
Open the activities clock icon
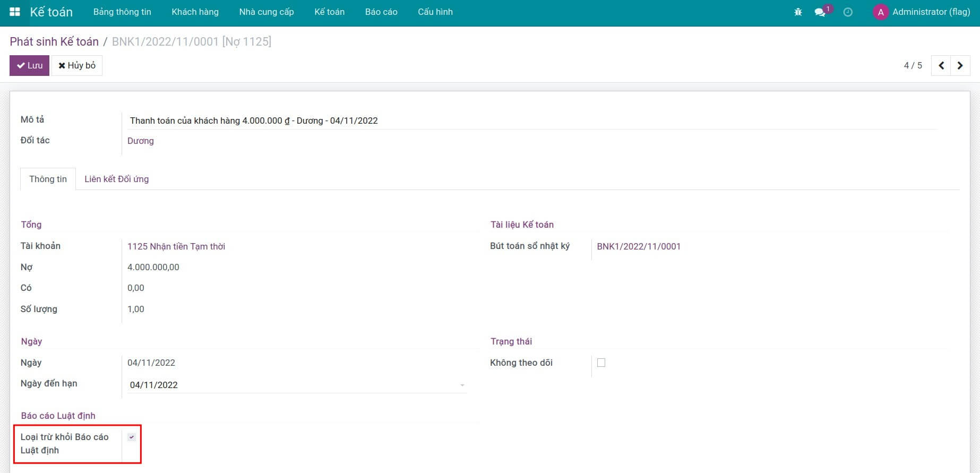tap(848, 12)
